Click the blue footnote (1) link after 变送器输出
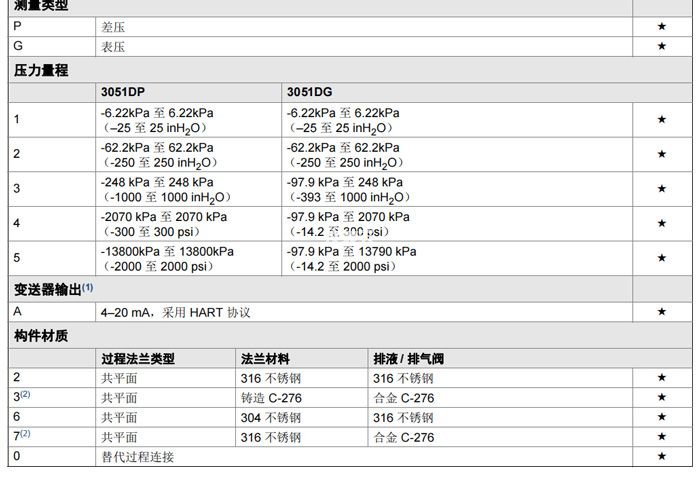Screen dimensions: 700x478 point(88,287)
